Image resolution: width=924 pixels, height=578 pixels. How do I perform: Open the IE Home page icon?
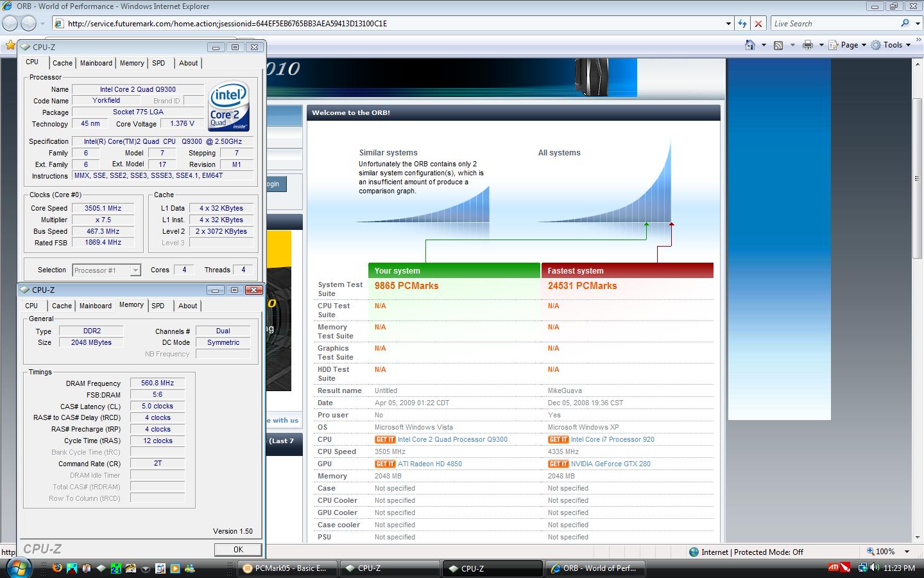tap(750, 45)
